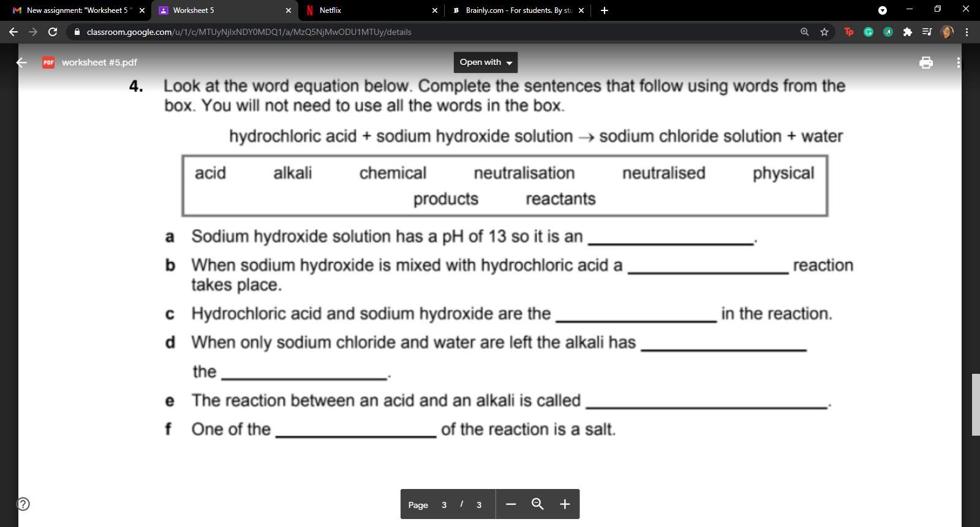Close the Worksheet 5 tab

point(288,10)
